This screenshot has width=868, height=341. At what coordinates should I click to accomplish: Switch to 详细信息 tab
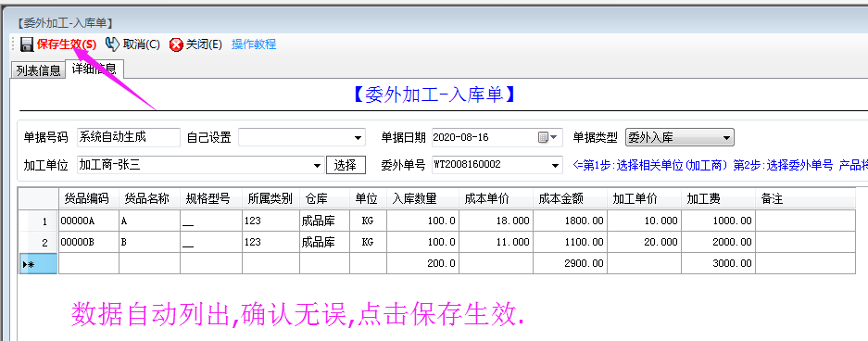click(x=94, y=69)
